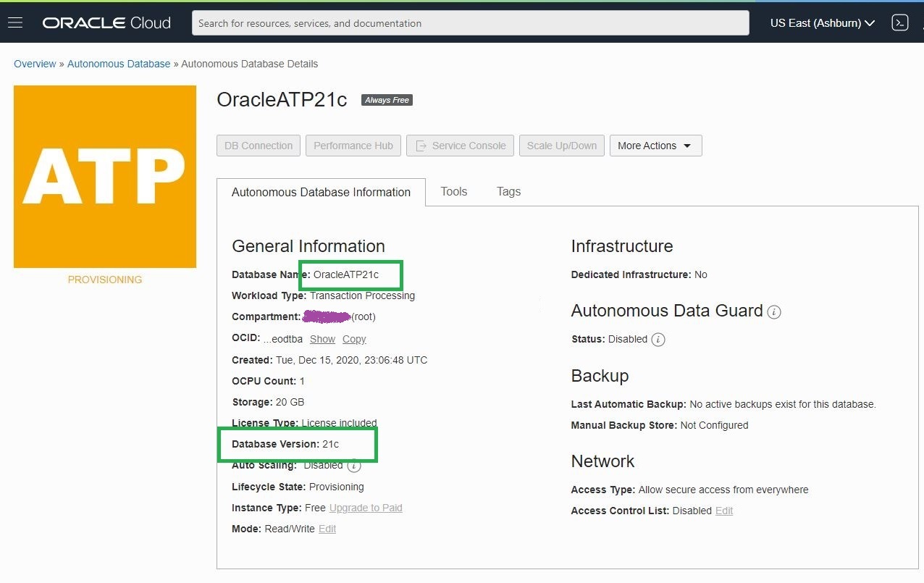The image size is (924, 583).
Task: Copy the database OCID
Action: [354, 338]
